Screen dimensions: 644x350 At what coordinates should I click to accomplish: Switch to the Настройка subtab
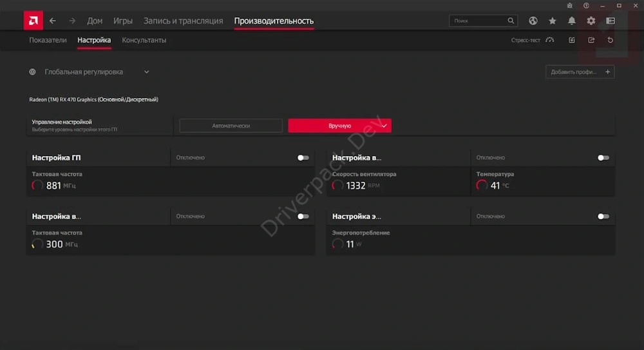click(x=94, y=41)
